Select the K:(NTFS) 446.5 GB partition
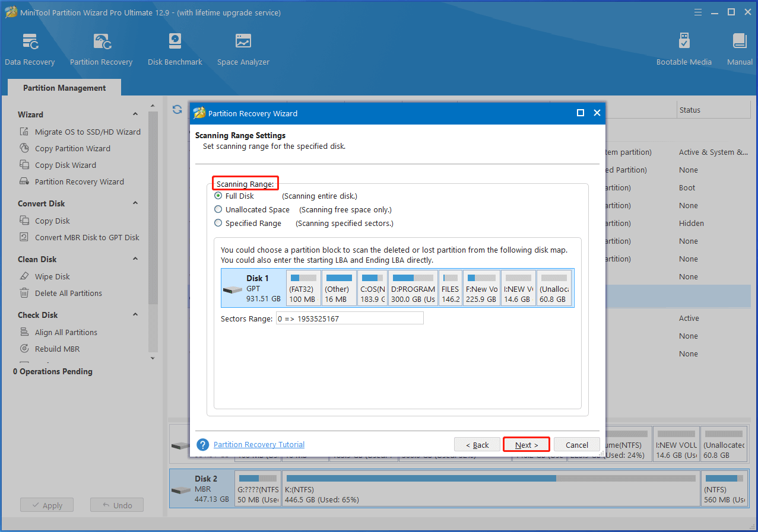The image size is (758, 532). click(x=490, y=489)
